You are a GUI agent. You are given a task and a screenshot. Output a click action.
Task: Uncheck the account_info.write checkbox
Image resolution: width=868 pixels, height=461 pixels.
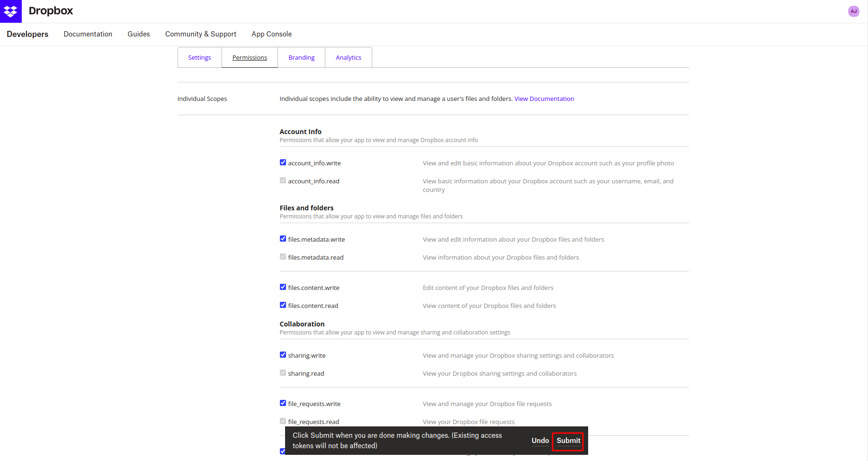(x=283, y=163)
